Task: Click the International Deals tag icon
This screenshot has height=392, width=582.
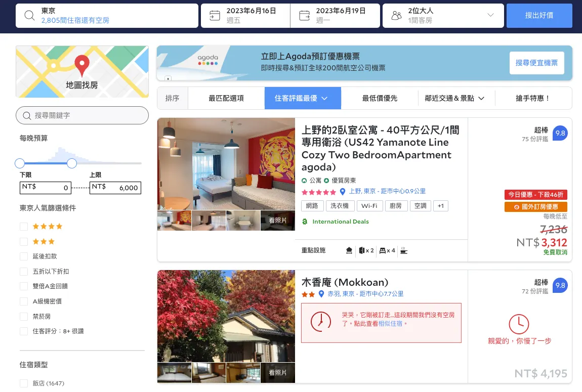Action: coord(305,222)
